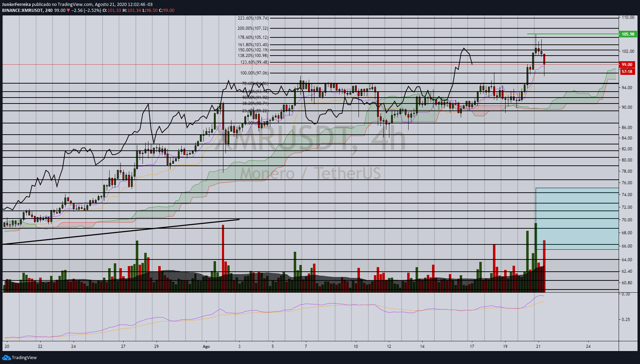
Task: Select the 100.00%(97.06) Fibonacci label
Action: [x=255, y=73]
